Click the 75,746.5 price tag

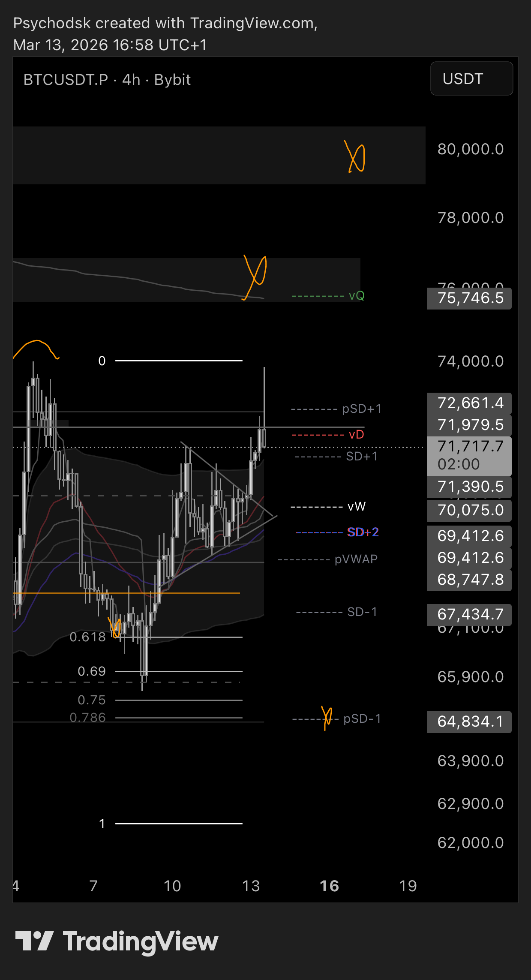tap(469, 298)
